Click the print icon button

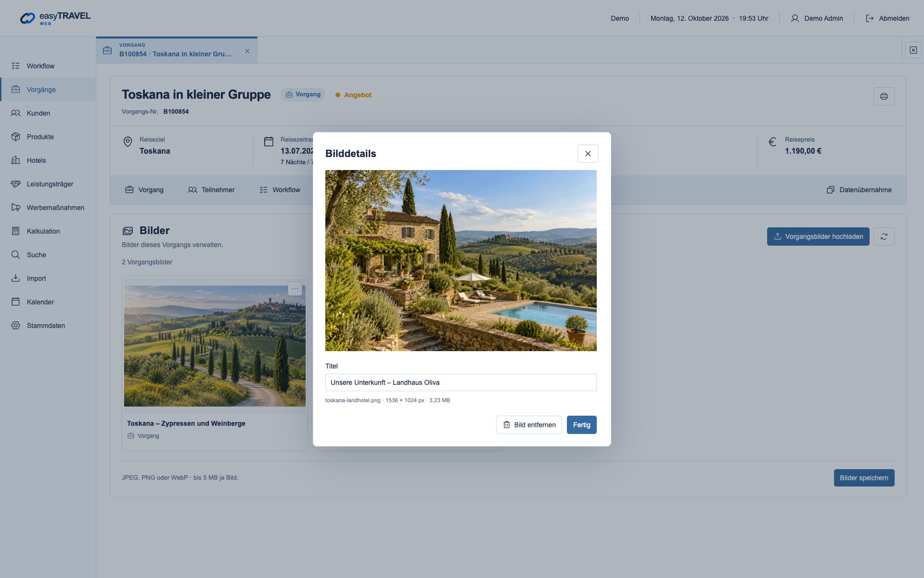coord(884,96)
